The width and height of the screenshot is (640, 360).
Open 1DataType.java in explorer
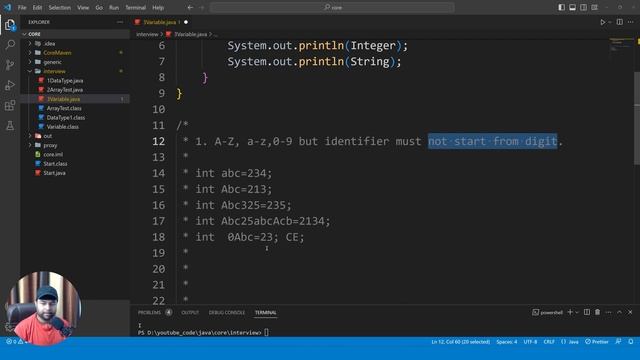[64, 80]
